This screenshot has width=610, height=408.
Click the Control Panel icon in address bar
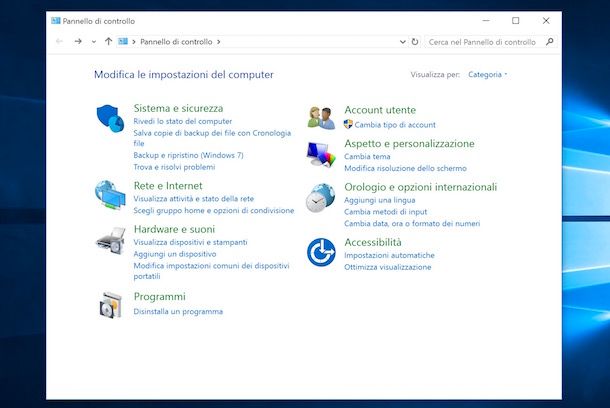pos(123,41)
